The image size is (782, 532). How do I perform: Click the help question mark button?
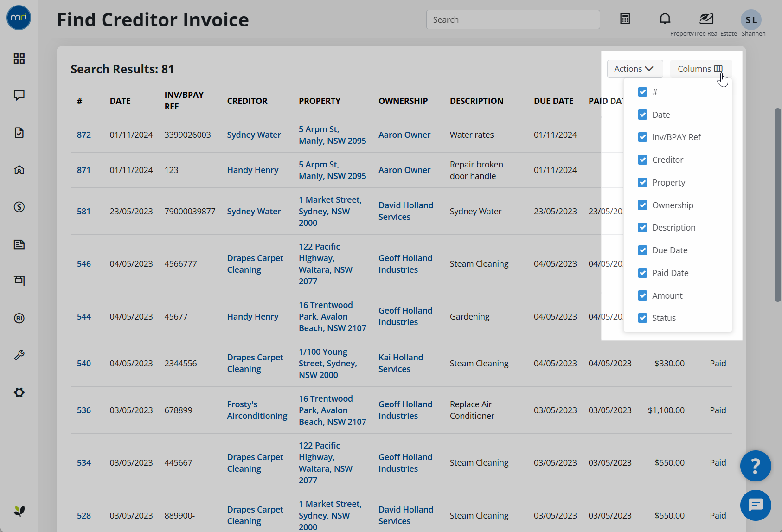point(756,466)
